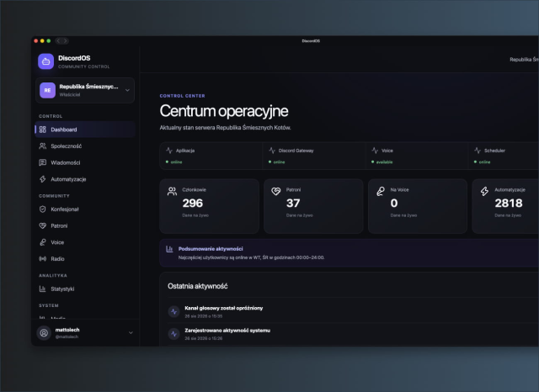The image size is (539, 392).
Task: Click the Członkowie 296 stat card
Action: point(210,206)
